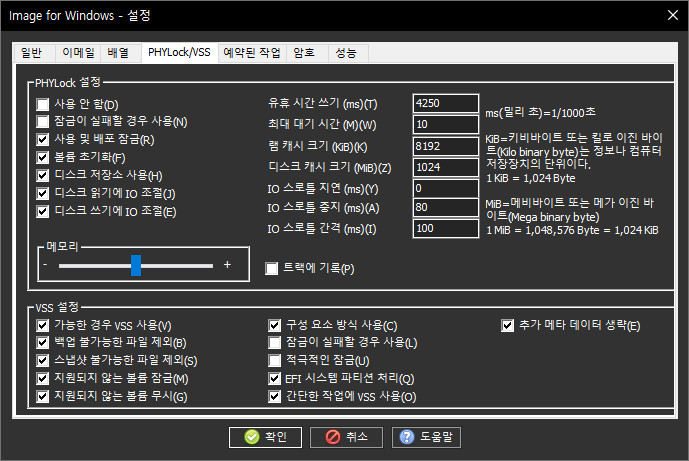Disable 디스크 저장소 사용(H)
The width and height of the screenshot is (689, 461).
43,175
